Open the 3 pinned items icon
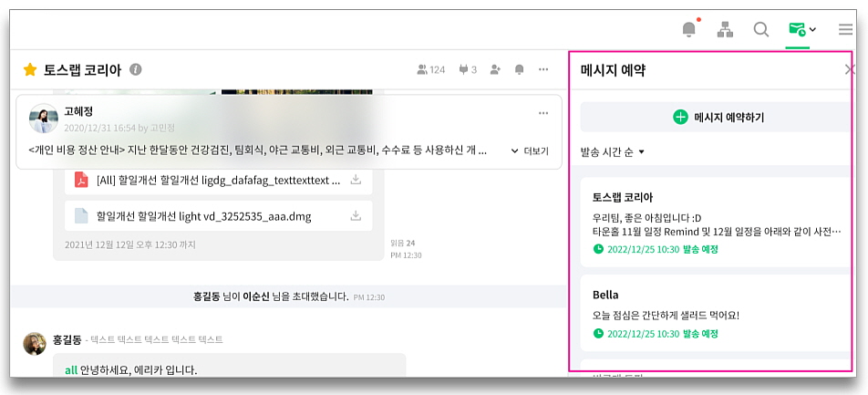This screenshot has height=395, width=868. click(x=468, y=69)
